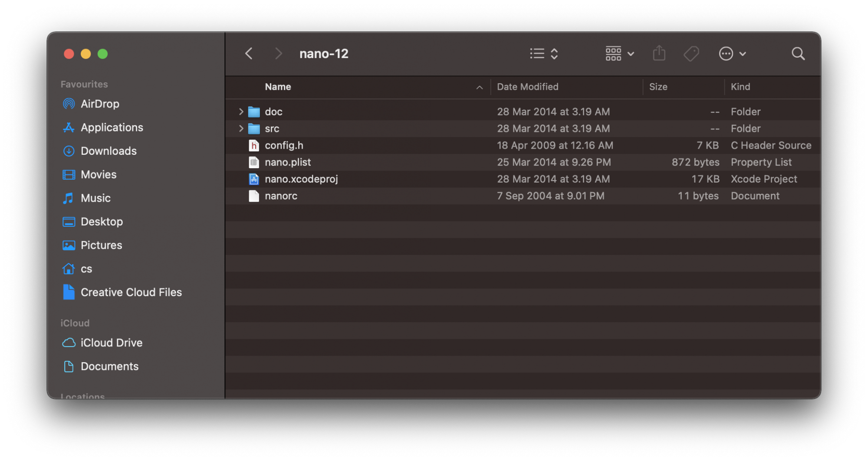Image resolution: width=868 pixels, height=461 pixels.
Task: Click the Music note icon
Action: (x=68, y=198)
